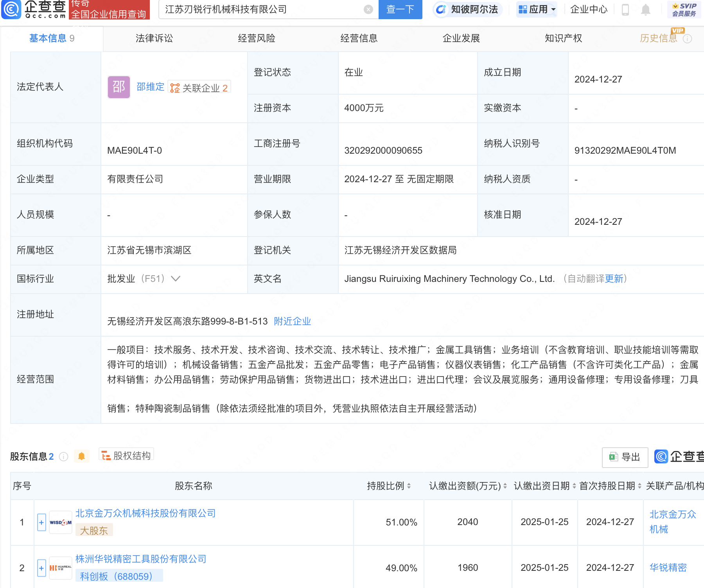
Task: Click the SVIP member service icon
Action: (x=684, y=9)
